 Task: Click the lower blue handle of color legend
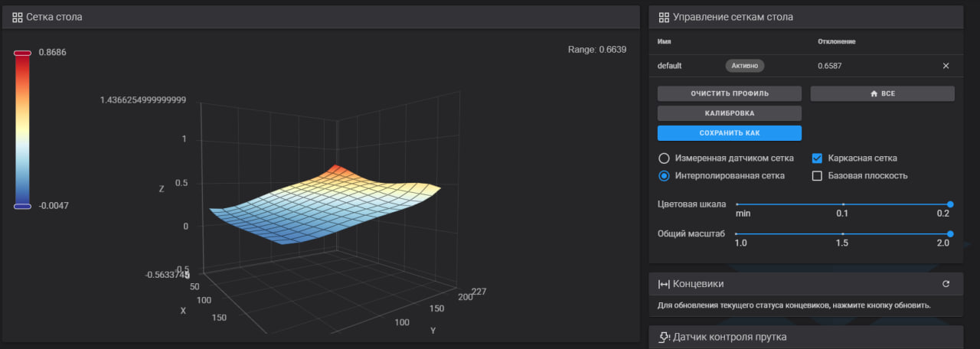click(22, 206)
